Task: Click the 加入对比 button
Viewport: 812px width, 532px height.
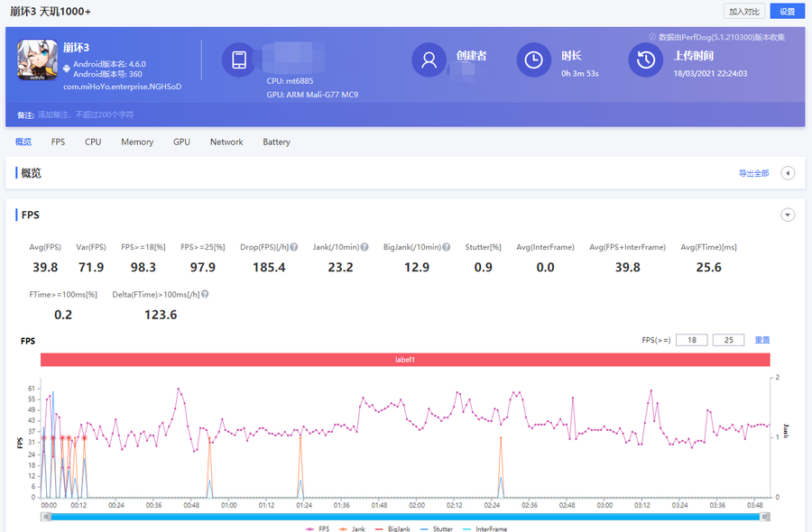Action: click(x=744, y=12)
